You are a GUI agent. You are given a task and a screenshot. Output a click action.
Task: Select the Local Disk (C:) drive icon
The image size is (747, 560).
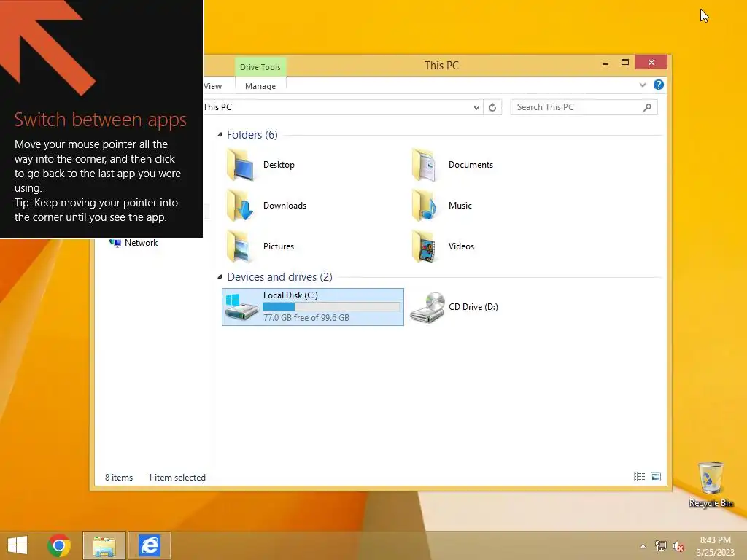coord(241,307)
